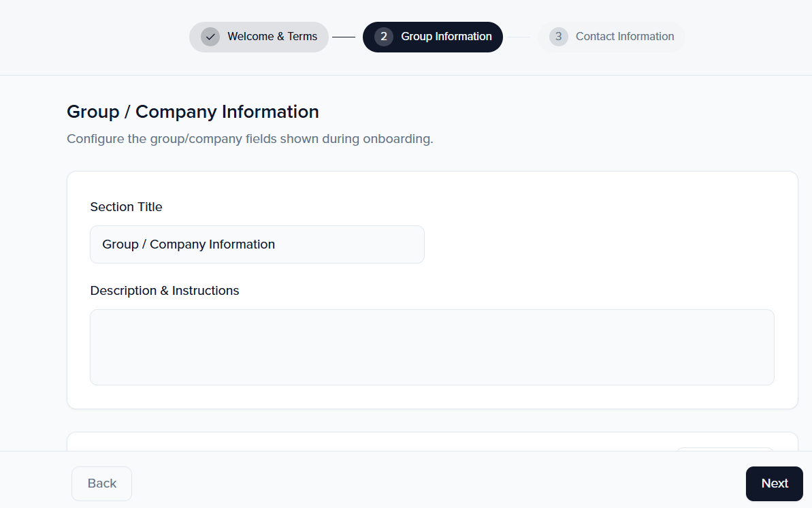The image size is (812, 508).
Task: Click the checkmark icon on Welcome & Terms
Action: (x=210, y=37)
